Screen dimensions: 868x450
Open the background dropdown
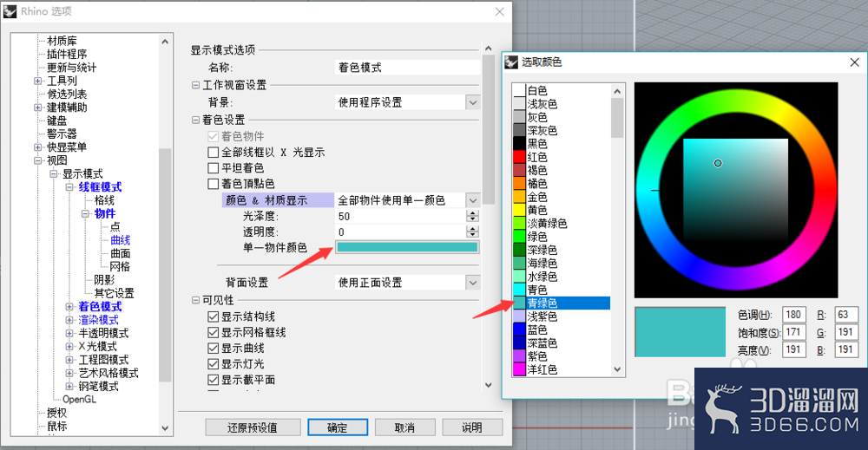[x=472, y=102]
